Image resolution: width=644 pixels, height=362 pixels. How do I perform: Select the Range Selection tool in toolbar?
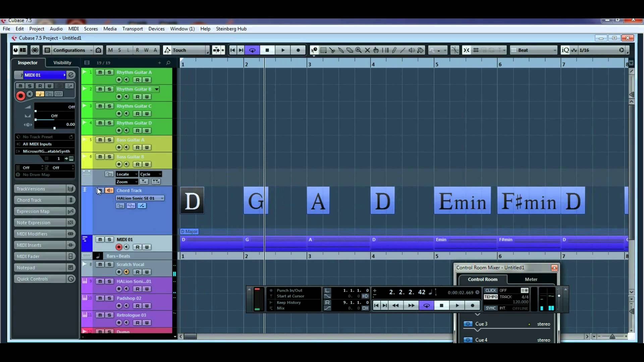(x=323, y=50)
